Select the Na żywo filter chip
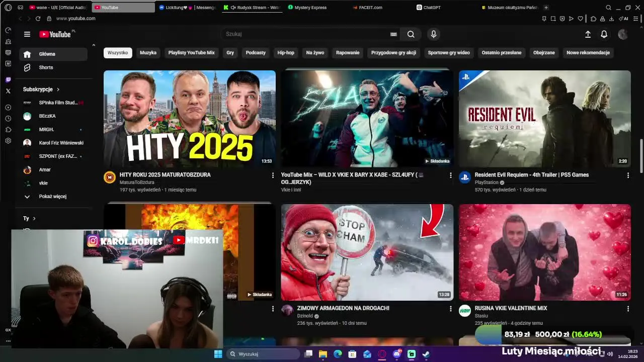Viewport: 644px width, 362px height. [x=315, y=53]
